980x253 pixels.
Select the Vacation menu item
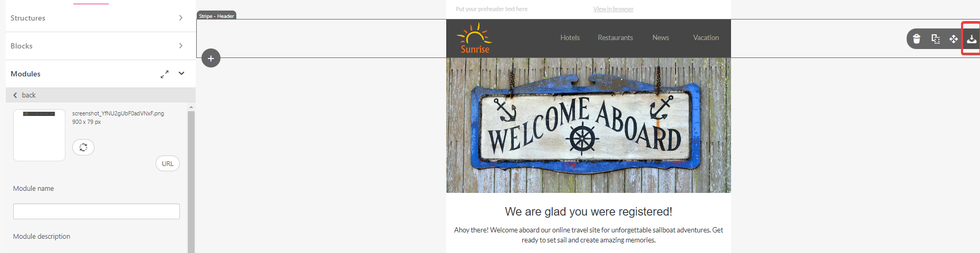[x=706, y=37]
